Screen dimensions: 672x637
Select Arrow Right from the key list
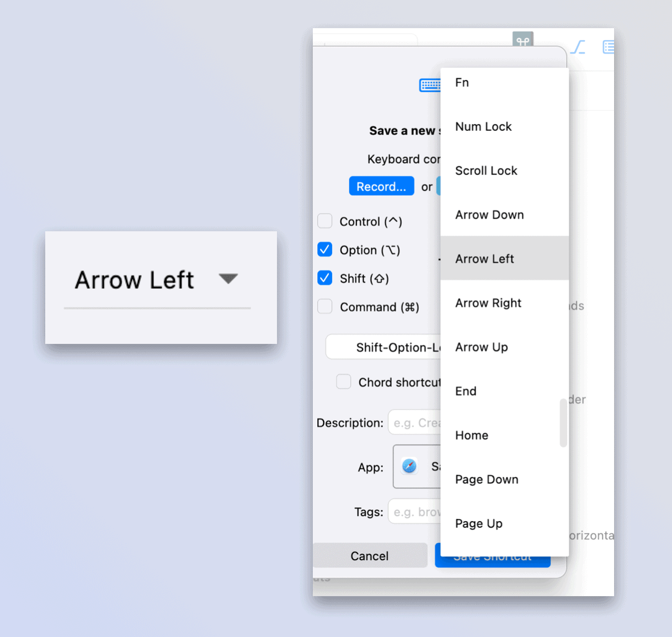(488, 303)
